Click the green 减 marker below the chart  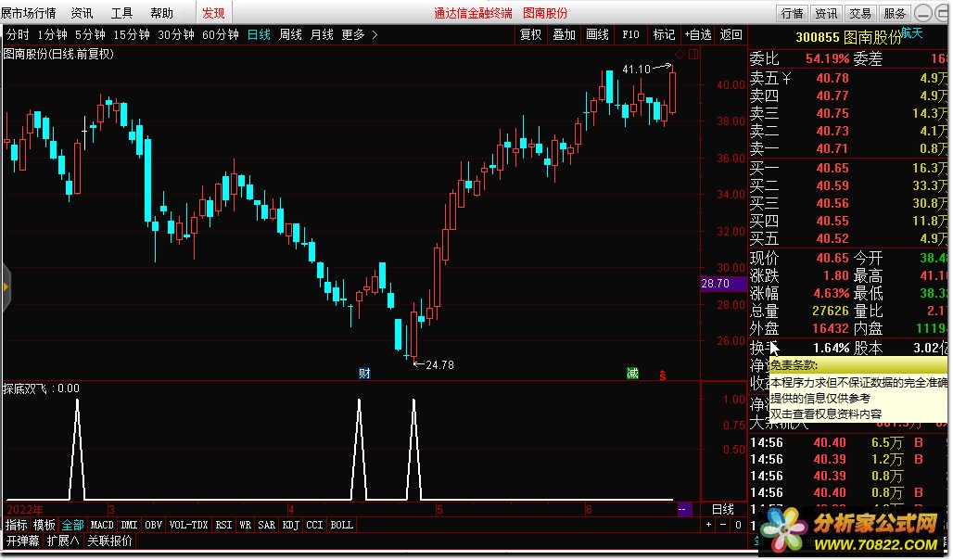pyautogui.click(x=632, y=374)
